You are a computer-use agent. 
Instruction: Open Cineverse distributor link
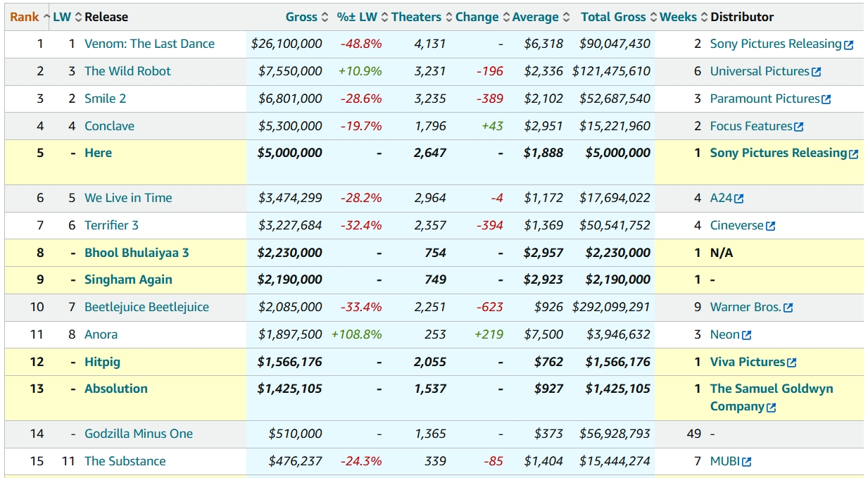click(x=737, y=225)
